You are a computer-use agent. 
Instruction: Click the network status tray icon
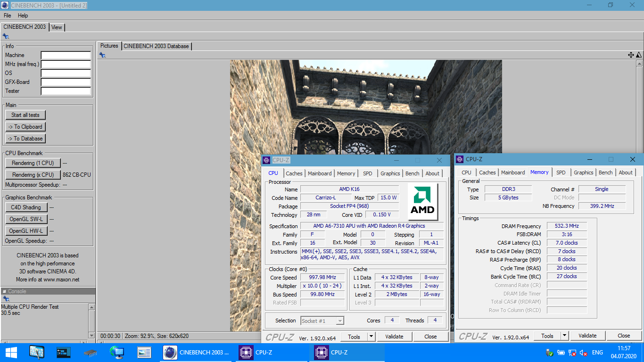[x=572, y=353]
